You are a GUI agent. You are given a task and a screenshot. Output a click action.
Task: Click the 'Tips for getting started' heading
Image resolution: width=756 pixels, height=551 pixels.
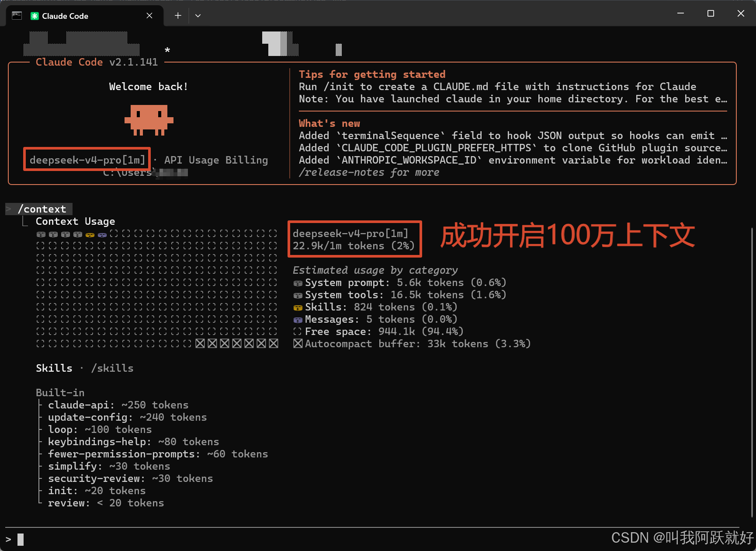click(372, 74)
